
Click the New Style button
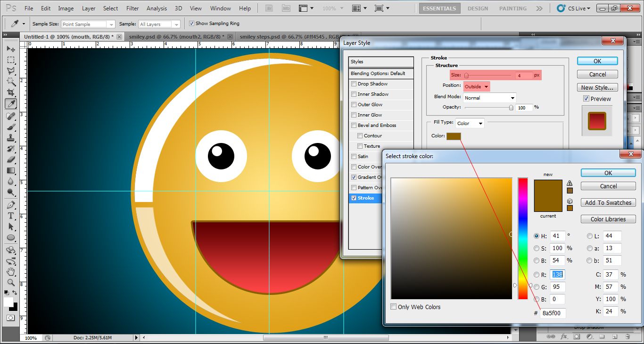pos(597,87)
